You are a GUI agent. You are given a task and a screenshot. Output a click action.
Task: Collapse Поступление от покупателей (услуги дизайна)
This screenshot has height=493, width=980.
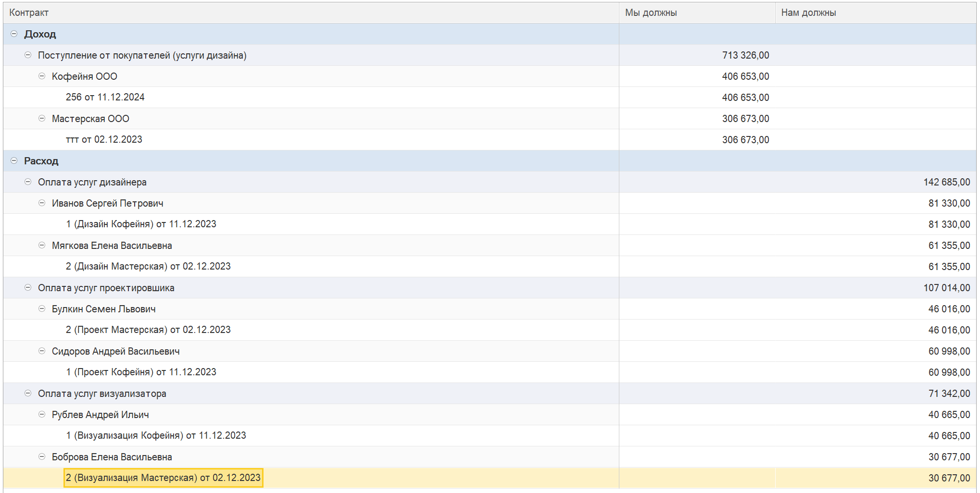tap(28, 55)
